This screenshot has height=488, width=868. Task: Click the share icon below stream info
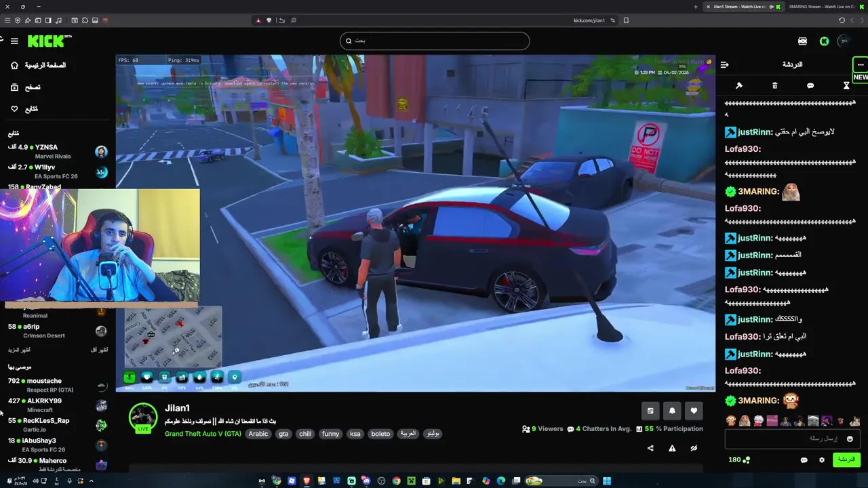click(x=650, y=448)
